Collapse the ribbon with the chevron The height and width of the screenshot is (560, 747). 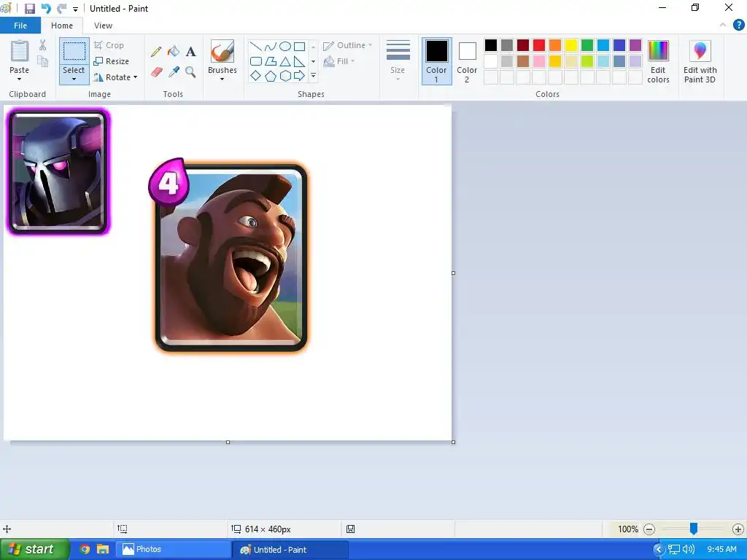723,26
